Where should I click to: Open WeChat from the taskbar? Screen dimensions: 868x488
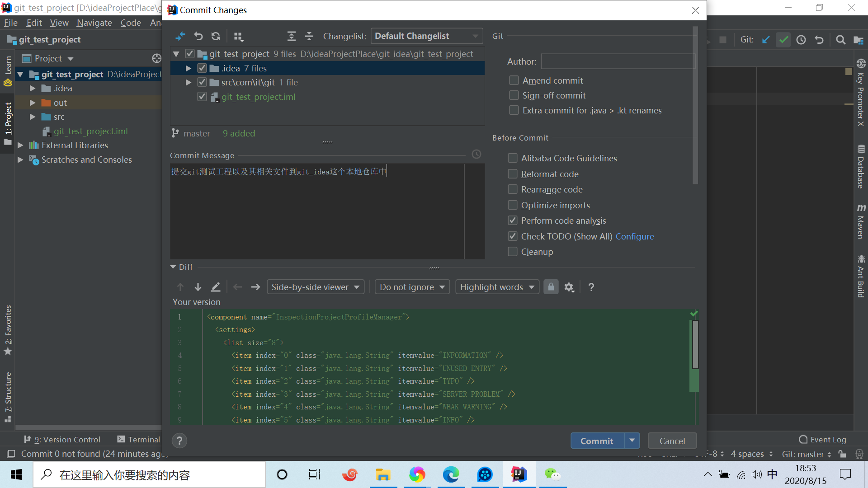552,474
